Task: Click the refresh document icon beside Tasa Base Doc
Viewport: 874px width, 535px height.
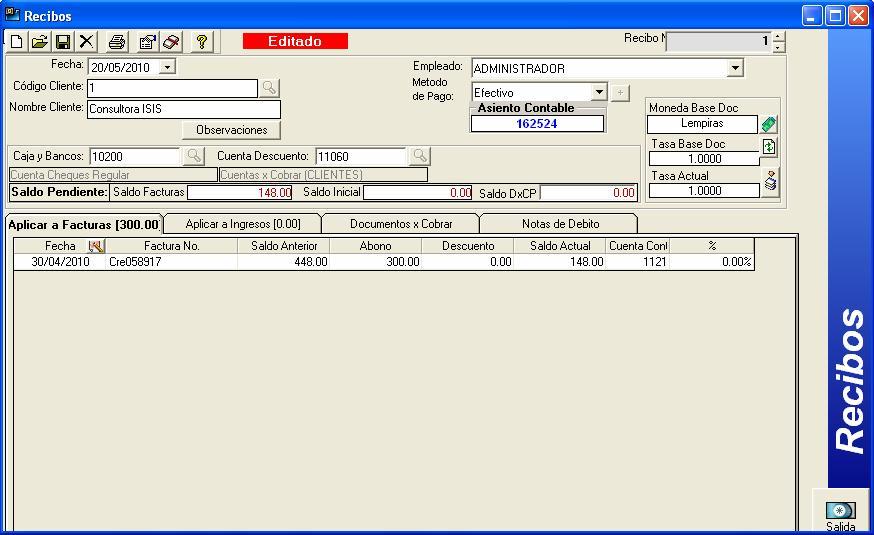Action: [769, 147]
